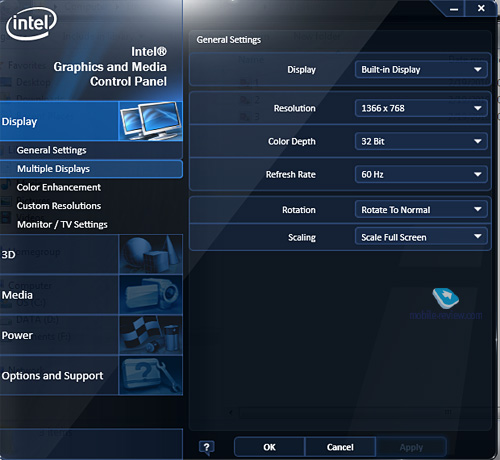The width and height of the screenshot is (500, 460).
Task: Minimize the control panel window
Action: (x=454, y=9)
